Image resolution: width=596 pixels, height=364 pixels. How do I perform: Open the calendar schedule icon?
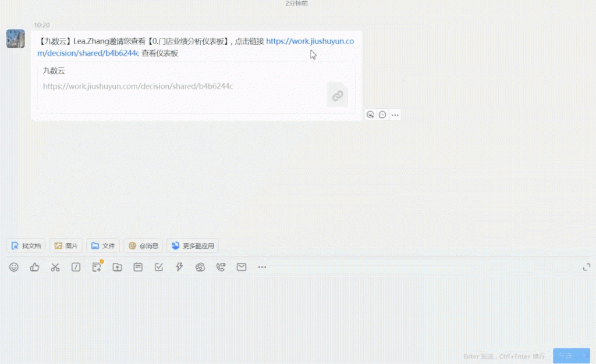pyautogui.click(x=138, y=267)
